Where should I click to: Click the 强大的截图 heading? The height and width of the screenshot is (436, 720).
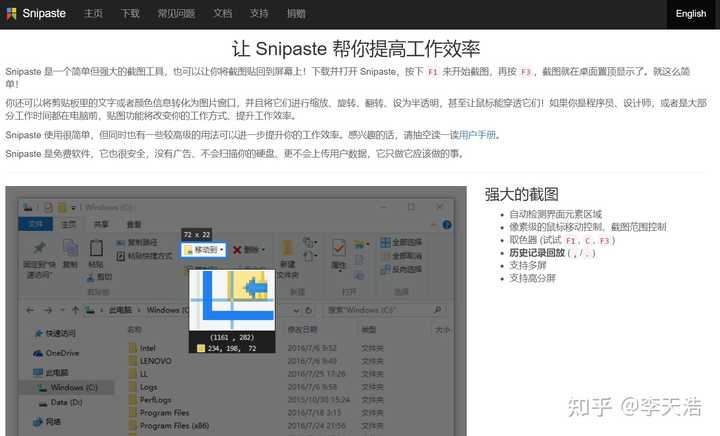pos(522,195)
